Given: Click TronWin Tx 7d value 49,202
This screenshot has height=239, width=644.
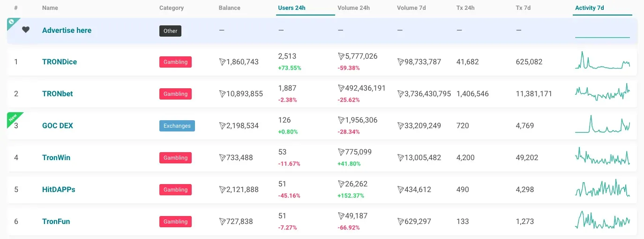Looking at the screenshot, I should (527, 158).
